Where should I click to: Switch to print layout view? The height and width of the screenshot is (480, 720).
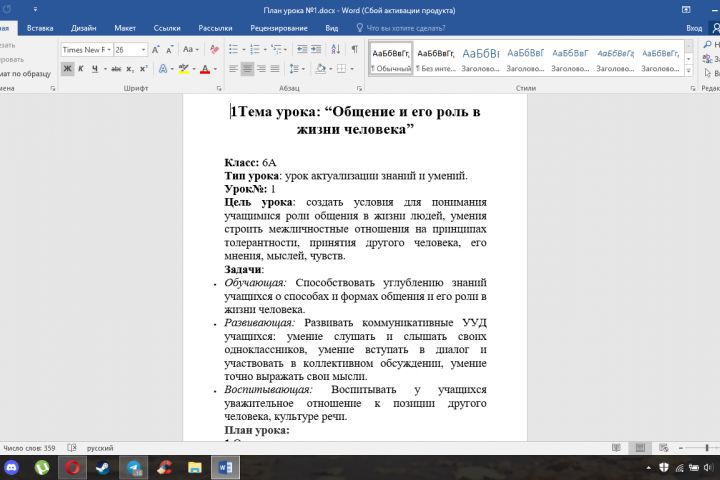point(640,448)
